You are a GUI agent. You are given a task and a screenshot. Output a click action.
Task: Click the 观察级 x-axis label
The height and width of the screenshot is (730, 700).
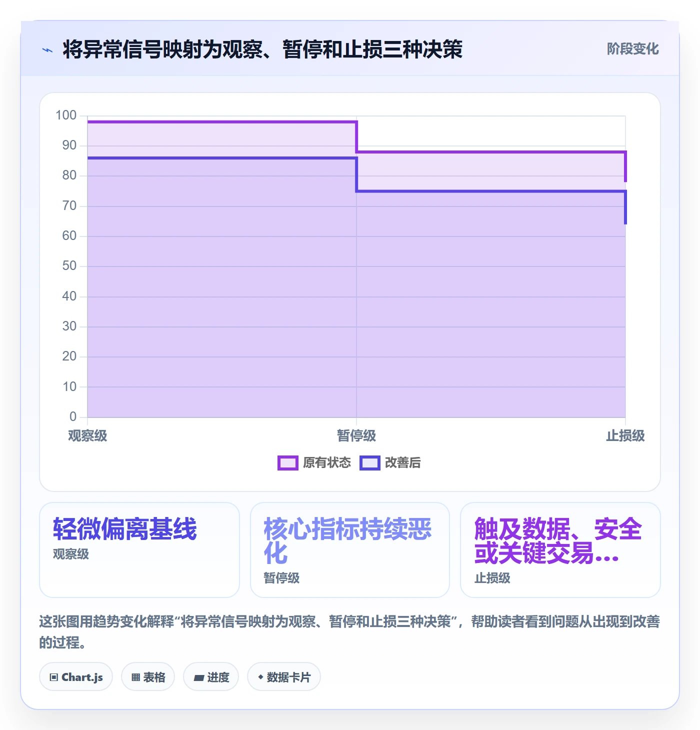(x=87, y=436)
